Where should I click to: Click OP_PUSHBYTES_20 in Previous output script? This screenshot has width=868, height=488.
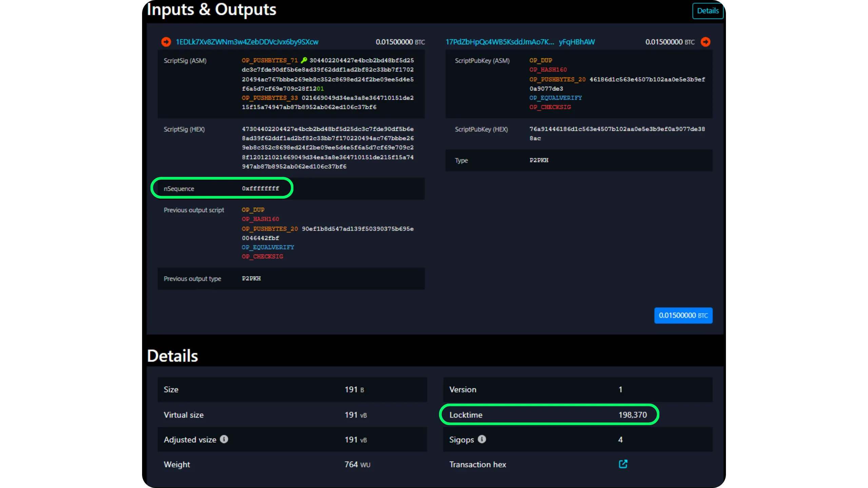[270, 229]
